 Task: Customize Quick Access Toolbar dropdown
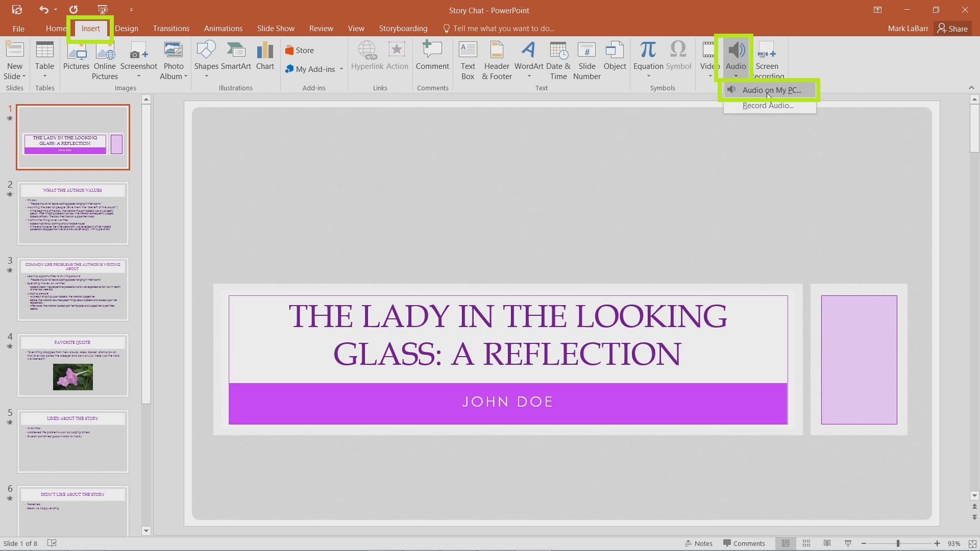(x=131, y=10)
